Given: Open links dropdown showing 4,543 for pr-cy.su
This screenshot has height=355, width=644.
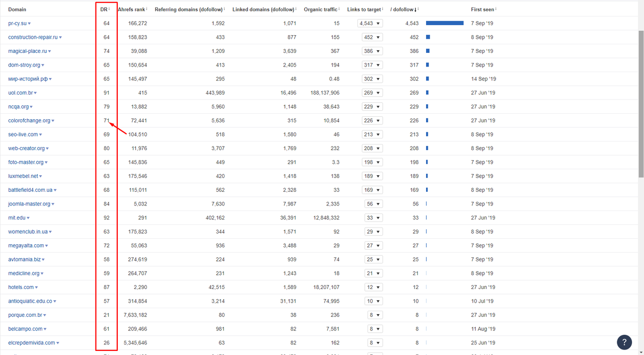Looking at the screenshot, I should click(x=370, y=23).
